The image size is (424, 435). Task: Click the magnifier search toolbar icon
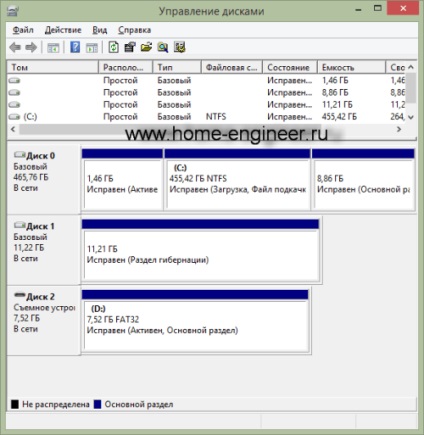pos(163,47)
